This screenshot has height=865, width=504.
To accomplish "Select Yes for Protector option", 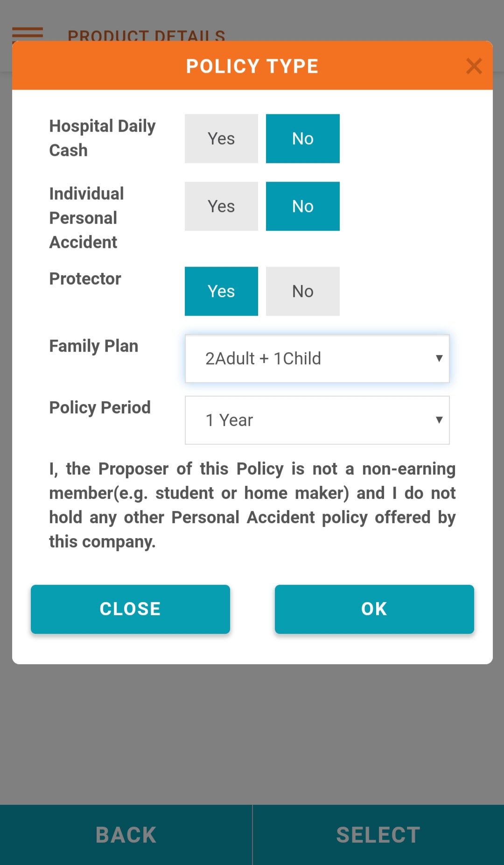I will click(221, 291).
